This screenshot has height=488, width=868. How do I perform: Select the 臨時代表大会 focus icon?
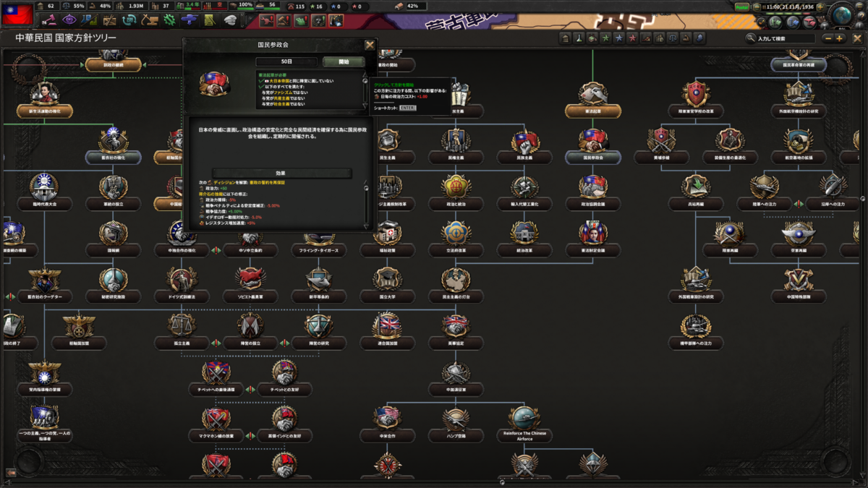(44, 186)
